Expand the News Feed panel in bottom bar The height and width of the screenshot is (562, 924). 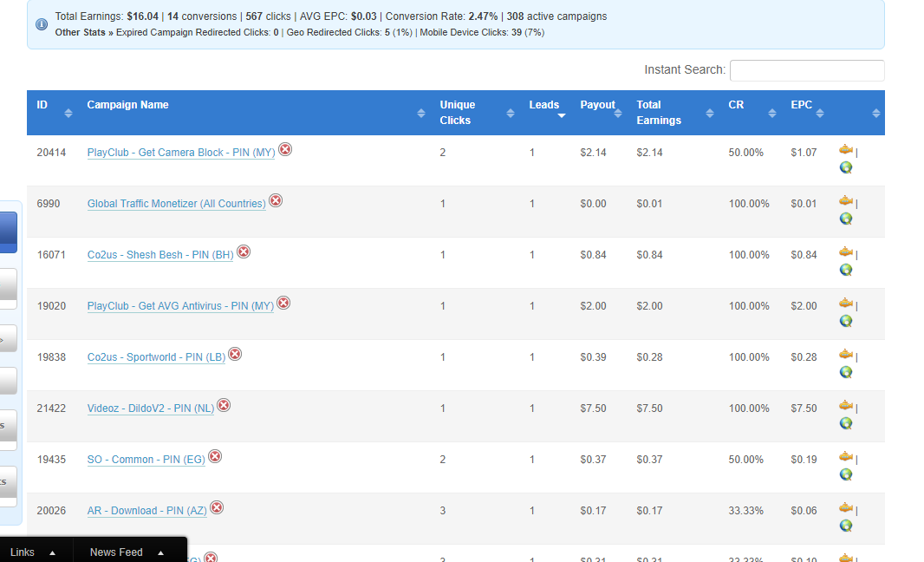click(127, 552)
